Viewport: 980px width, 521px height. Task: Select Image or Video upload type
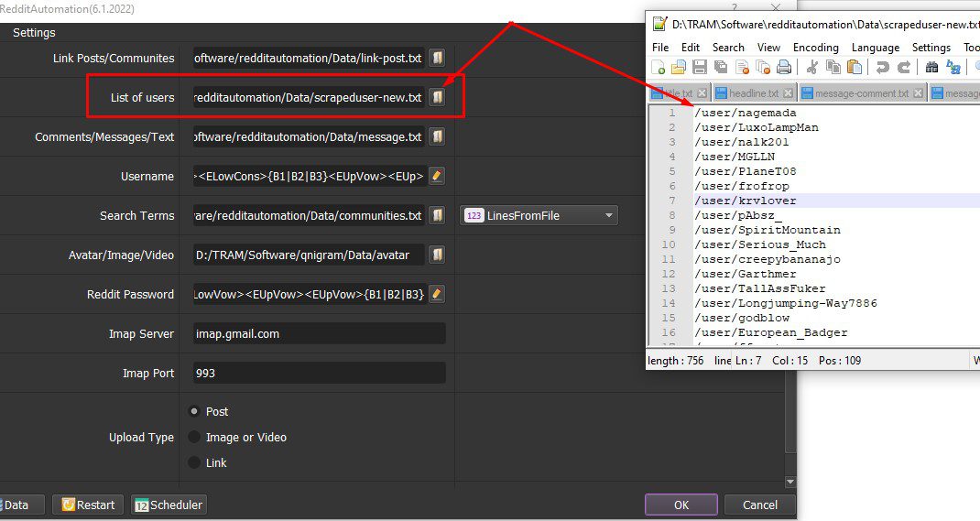click(x=194, y=438)
